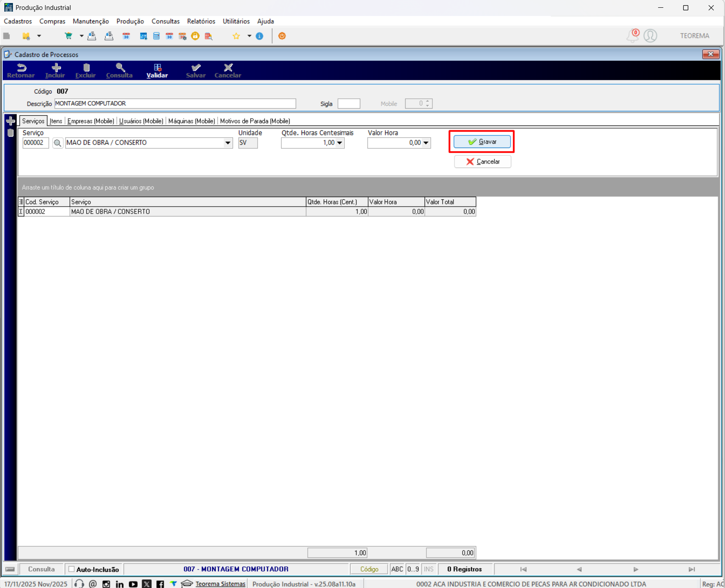
Task: Open the Cadastros menu
Action: click(18, 21)
